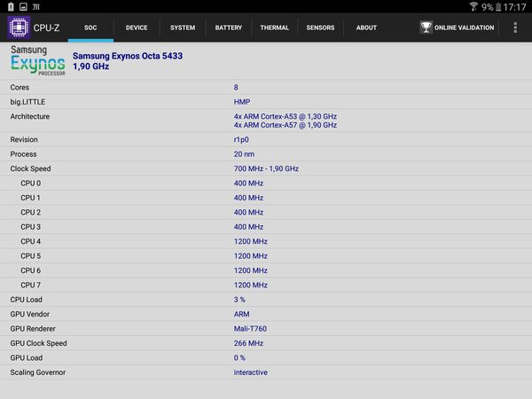This screenshot has height=399, width=532.
Task: Open the battery notification icon in status bar
Action: point(11,6)
